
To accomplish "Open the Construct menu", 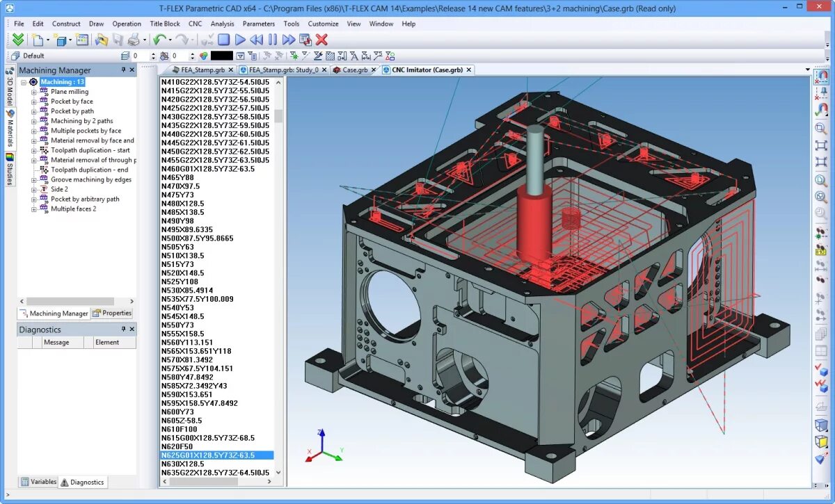I will (x=66, y=24).
